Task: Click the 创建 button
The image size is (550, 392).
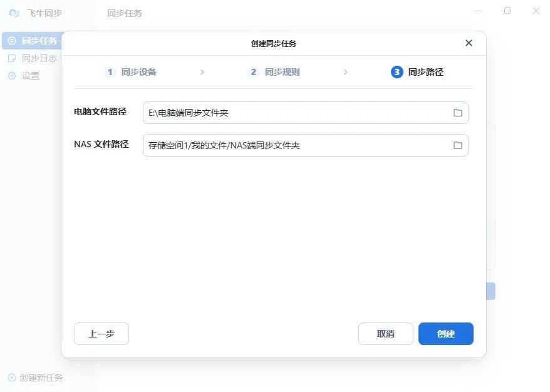Action: pyautogui.click(x=446, y=334)
